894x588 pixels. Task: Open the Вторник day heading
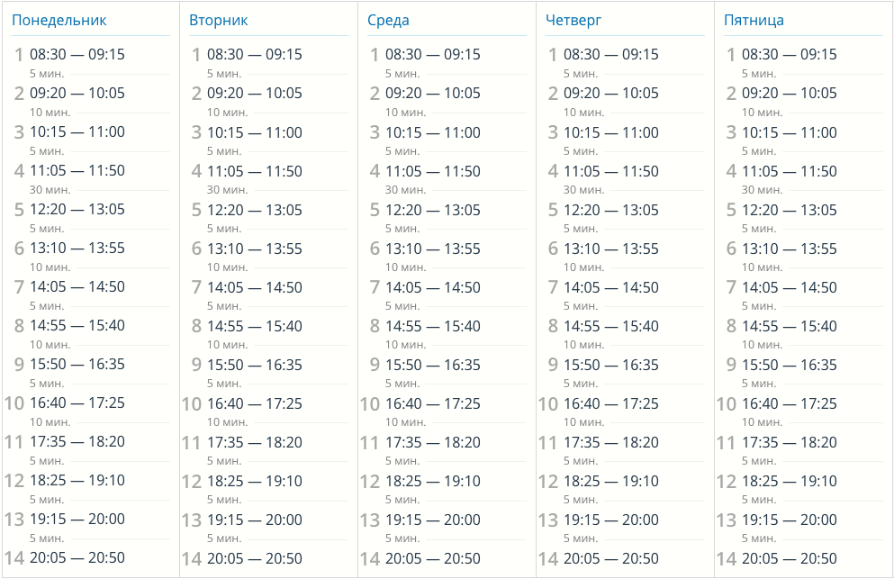point(219,21)
